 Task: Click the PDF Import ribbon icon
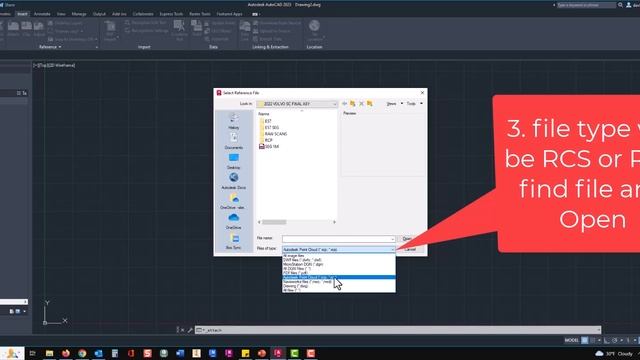click(110, 31)
